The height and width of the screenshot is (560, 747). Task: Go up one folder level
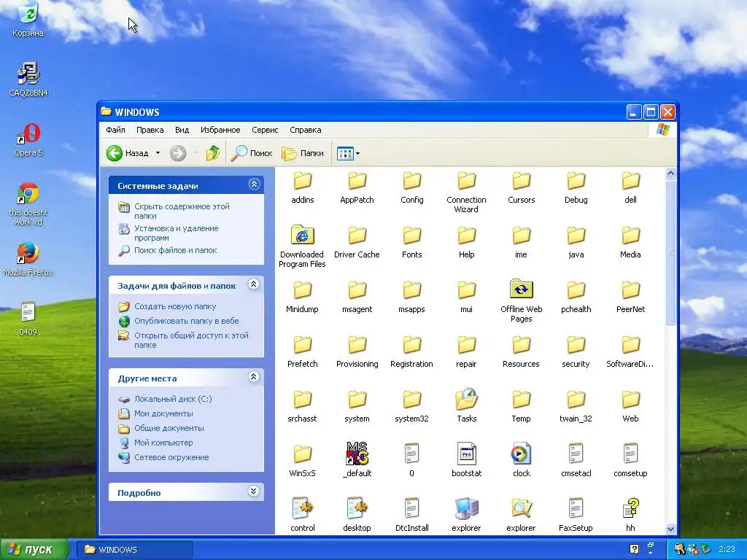click(x=212, y=153)
